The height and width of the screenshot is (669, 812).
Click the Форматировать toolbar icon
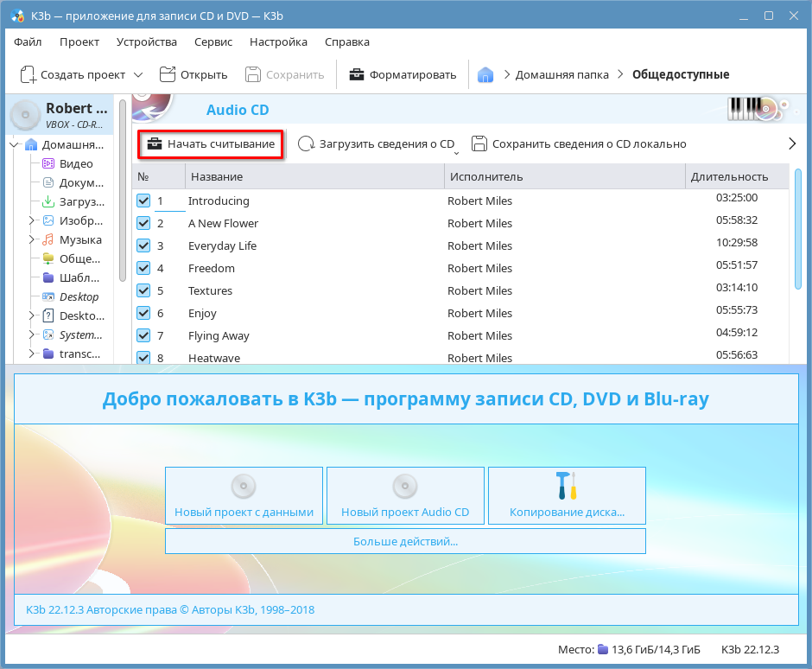point(356,74)
